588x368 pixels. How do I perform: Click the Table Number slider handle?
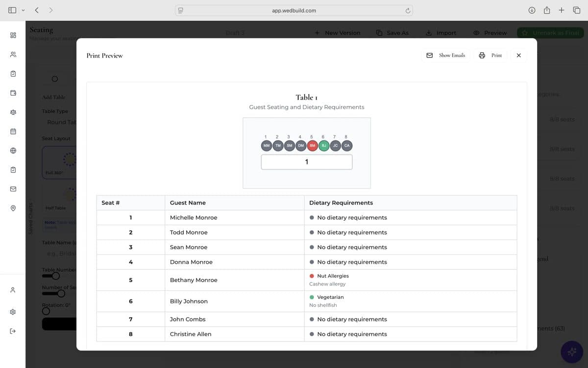[55, 276]
